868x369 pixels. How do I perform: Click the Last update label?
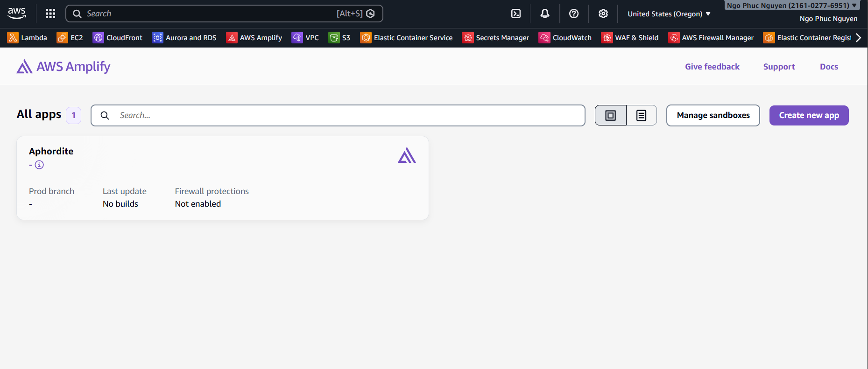(x=125, y=191)
